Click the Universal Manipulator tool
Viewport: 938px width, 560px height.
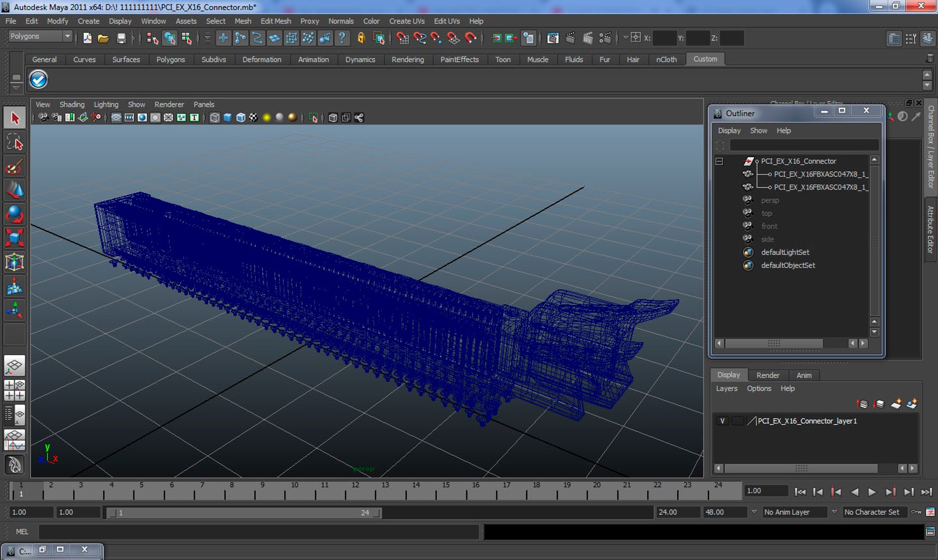pos(15,262)
